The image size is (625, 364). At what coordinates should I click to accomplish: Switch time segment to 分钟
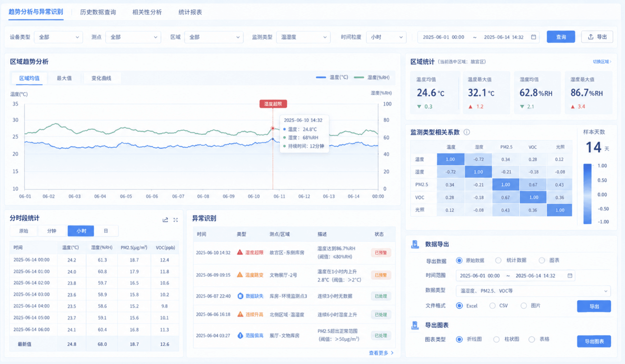(52, 231)
